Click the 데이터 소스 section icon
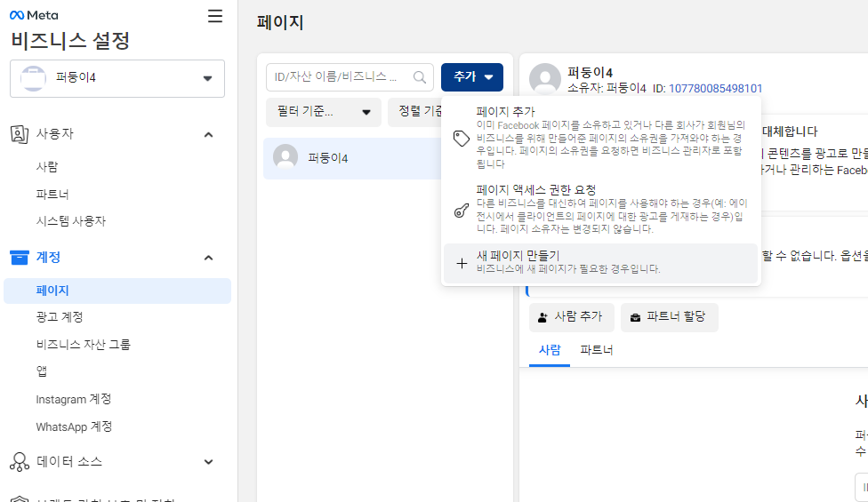Image resolution: width=868 pixels, height=502 pixels. (20, 462)
